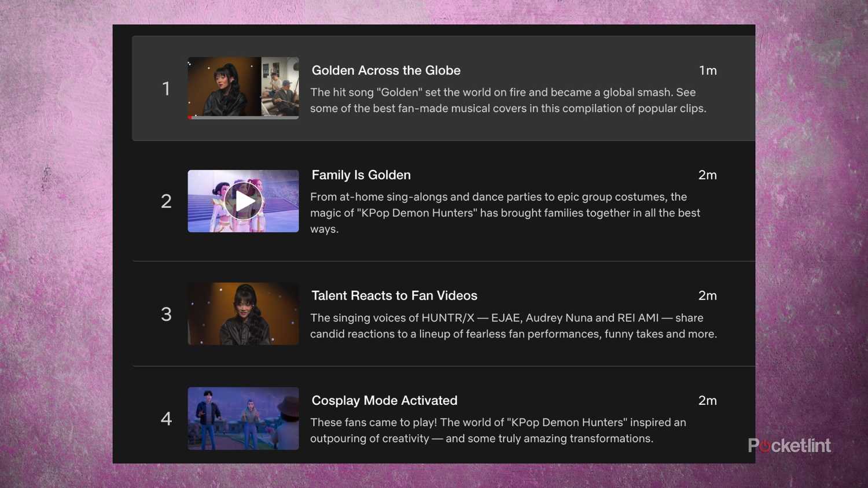Click the highlighted first episode row
868x488 pixels.
click(443, 88)
